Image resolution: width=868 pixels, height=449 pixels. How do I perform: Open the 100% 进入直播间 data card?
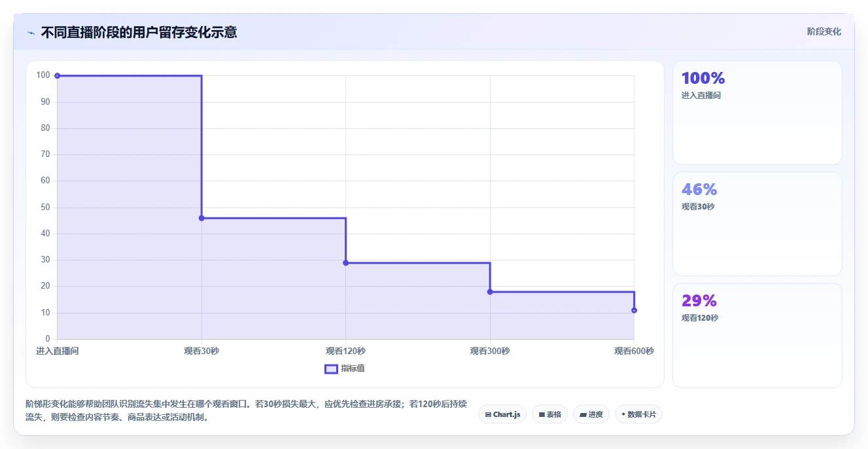click(x=757, y=113)
